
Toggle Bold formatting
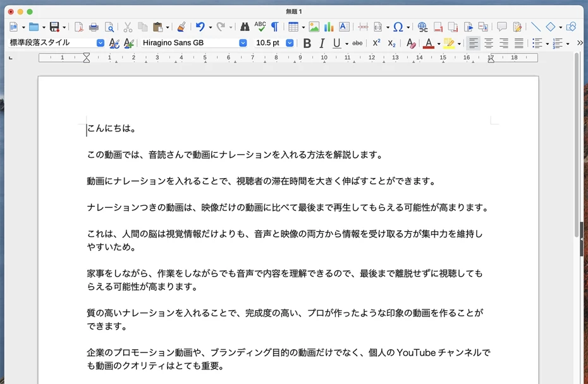pyautogui.click(x=307, y=44)
